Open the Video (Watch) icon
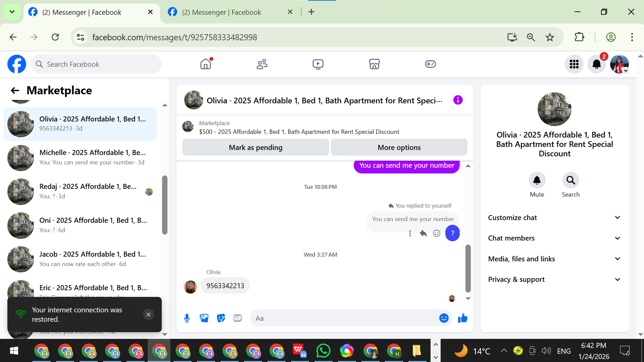644x362 pixels. (318, 64)
